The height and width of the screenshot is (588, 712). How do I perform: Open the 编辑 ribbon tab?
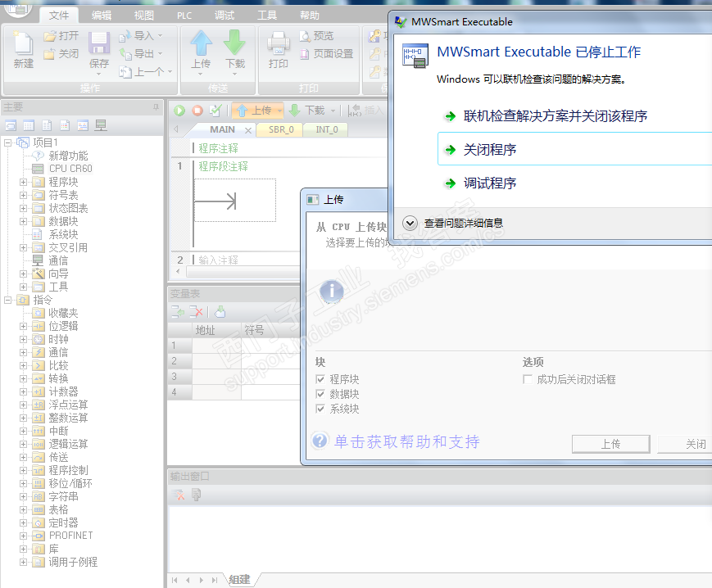pos(102,16)
